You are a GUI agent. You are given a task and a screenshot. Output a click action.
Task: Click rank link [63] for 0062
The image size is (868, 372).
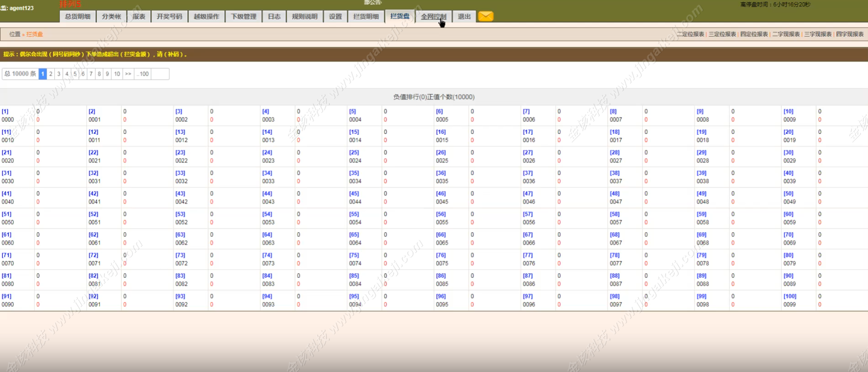pos(180,235)
